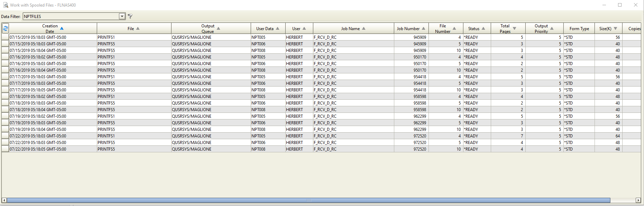The width and height of the screenshot is (644, 206).
Task: Sort by Status column header
Action: [477, 28]
